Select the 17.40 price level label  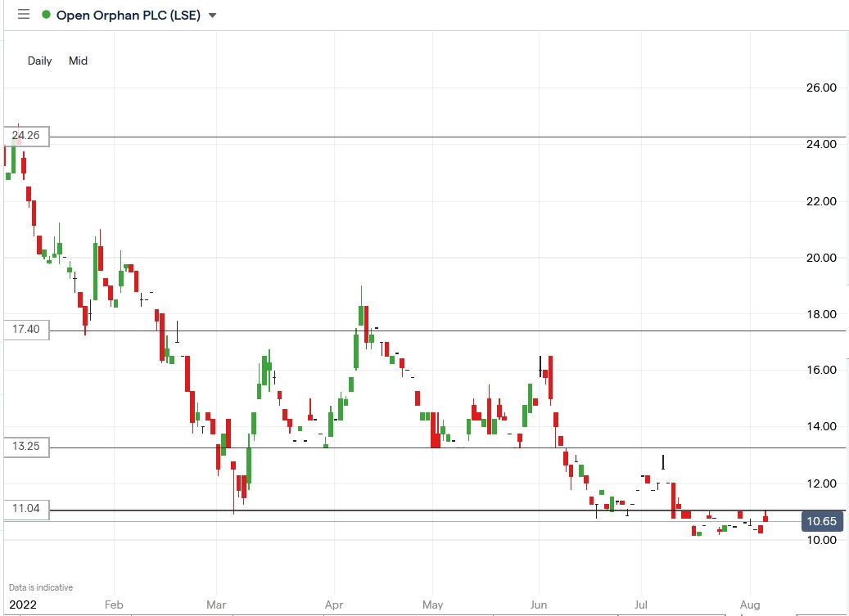point(25,330)
